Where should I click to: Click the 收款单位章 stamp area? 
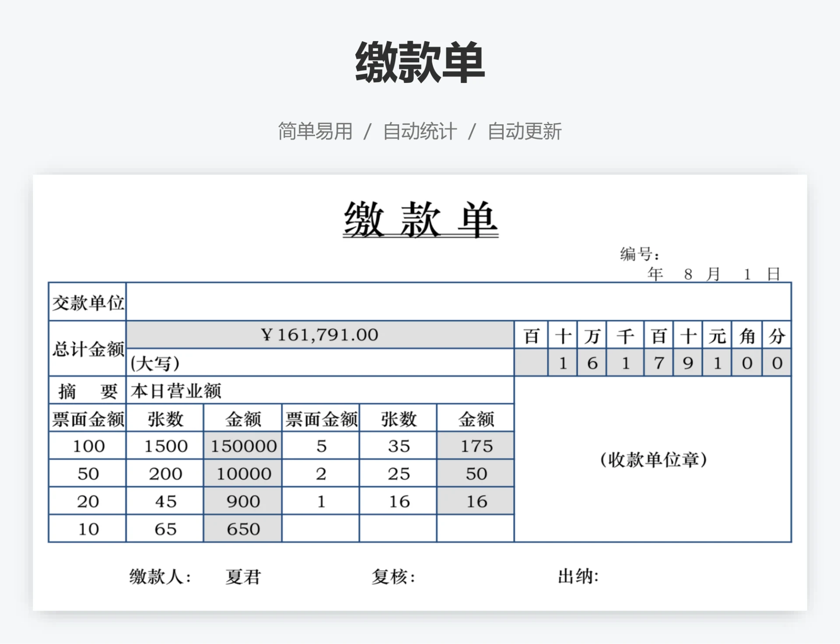(653, 460)
